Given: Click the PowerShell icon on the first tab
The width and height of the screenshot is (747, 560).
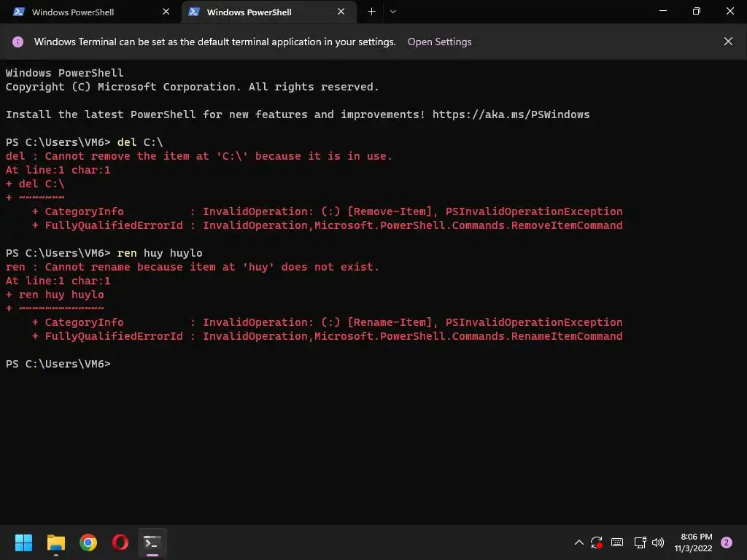Looking at the screenshot, I should [x=19, y=12].
